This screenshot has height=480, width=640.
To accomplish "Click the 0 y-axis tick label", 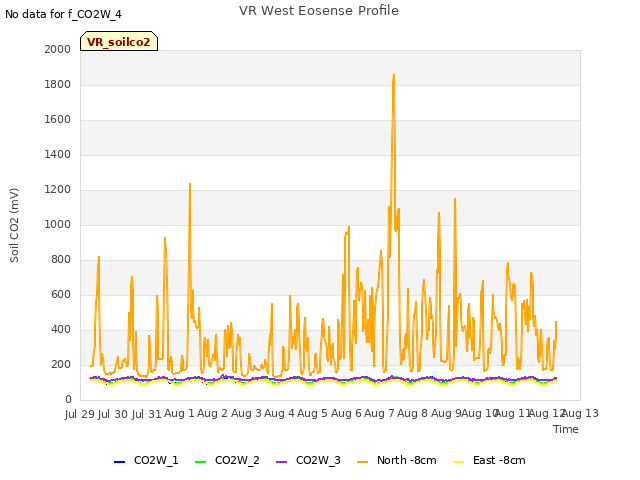I will [68, 400].
